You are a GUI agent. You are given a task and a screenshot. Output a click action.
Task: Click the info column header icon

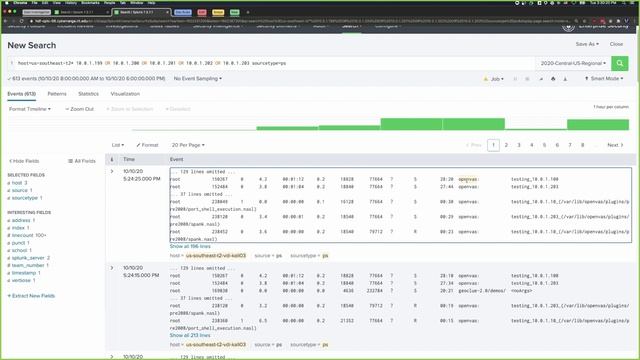click(x=112, y=160)
